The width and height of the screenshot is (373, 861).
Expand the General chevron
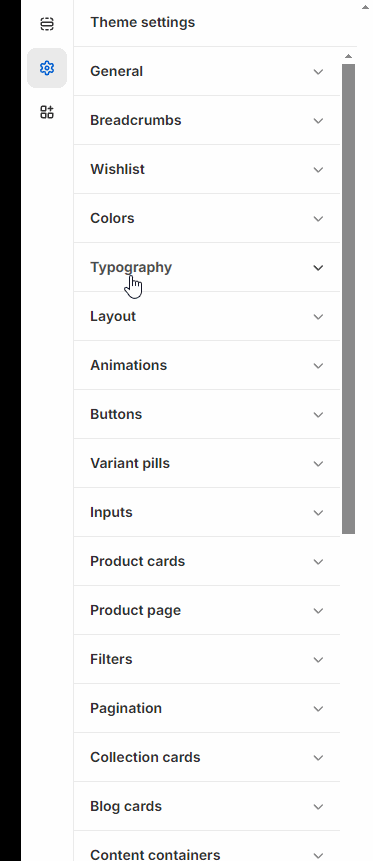pyautogui.click(x=318, y=71)
